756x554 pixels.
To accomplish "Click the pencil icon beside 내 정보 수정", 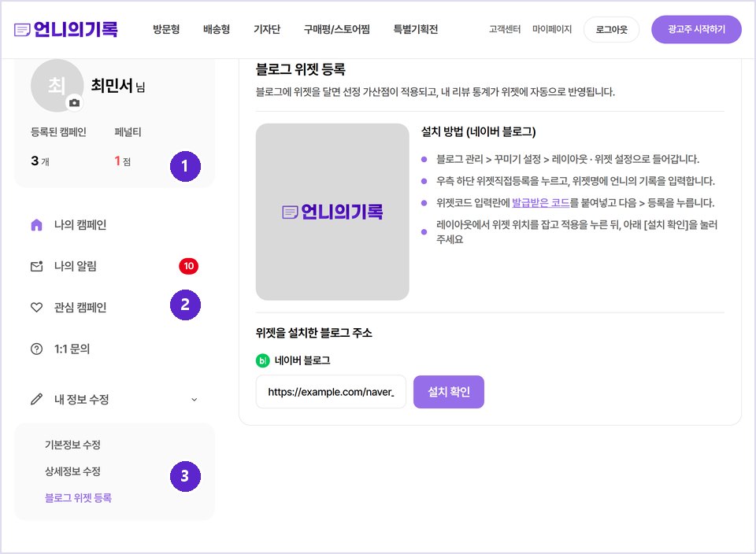I will pos(37,399).
